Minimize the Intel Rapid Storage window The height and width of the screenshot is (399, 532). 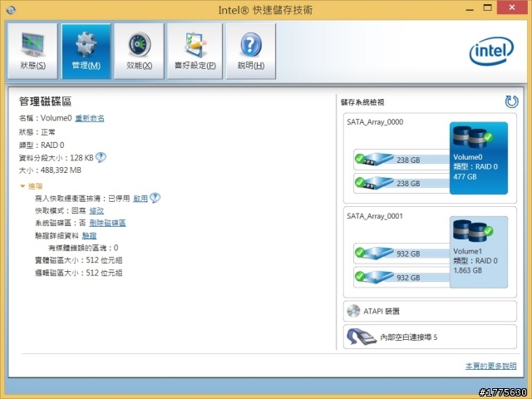470,9
